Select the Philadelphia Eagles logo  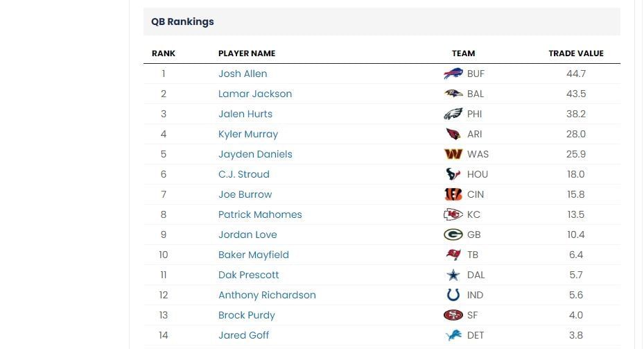(453, 114)
